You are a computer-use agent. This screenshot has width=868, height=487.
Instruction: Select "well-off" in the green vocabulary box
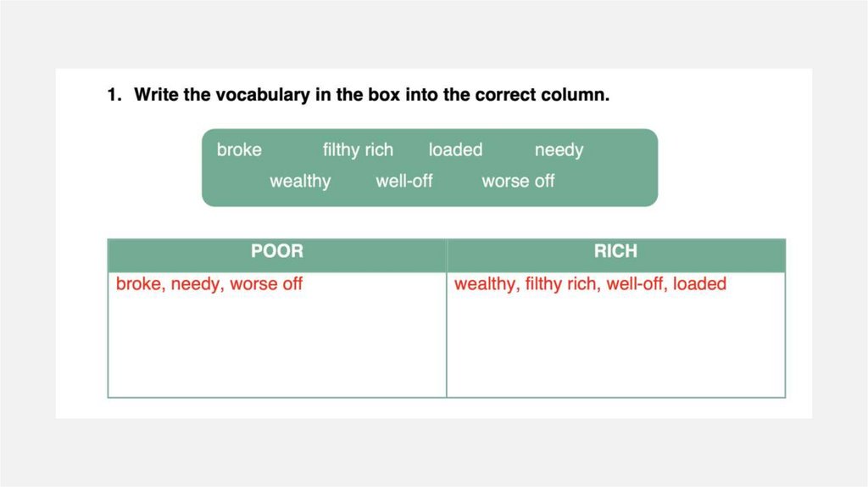coord(404,181)
